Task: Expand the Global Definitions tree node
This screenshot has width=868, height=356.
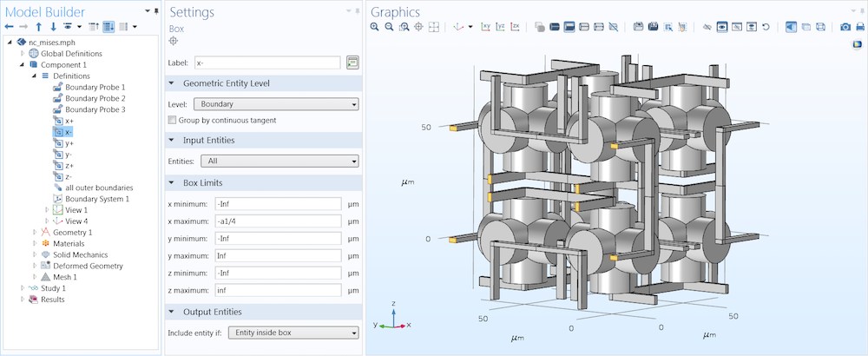Action: tap(21, 54)
